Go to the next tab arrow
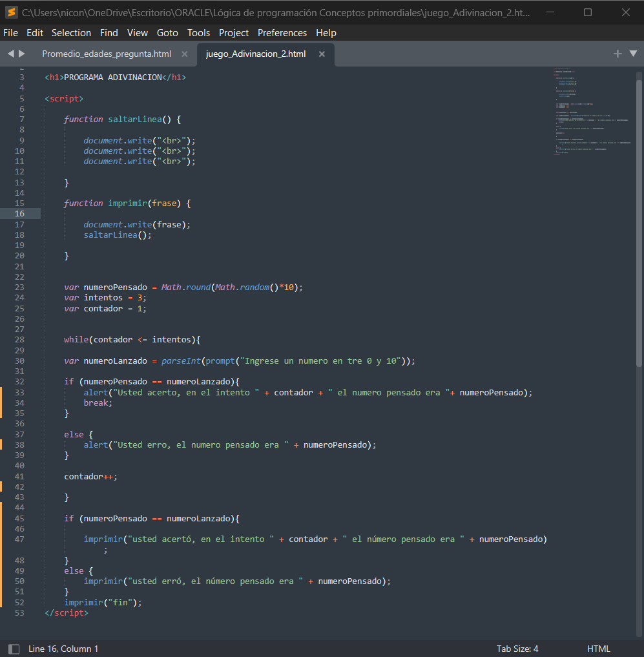 coord(22,54)
